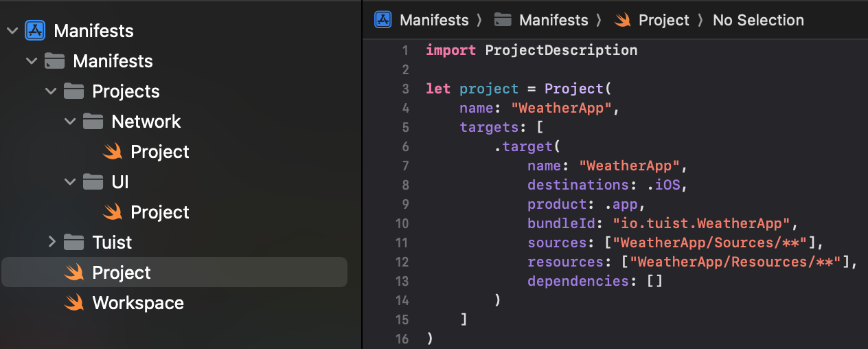Click ".app" on the product line

[x=621, y=204]
